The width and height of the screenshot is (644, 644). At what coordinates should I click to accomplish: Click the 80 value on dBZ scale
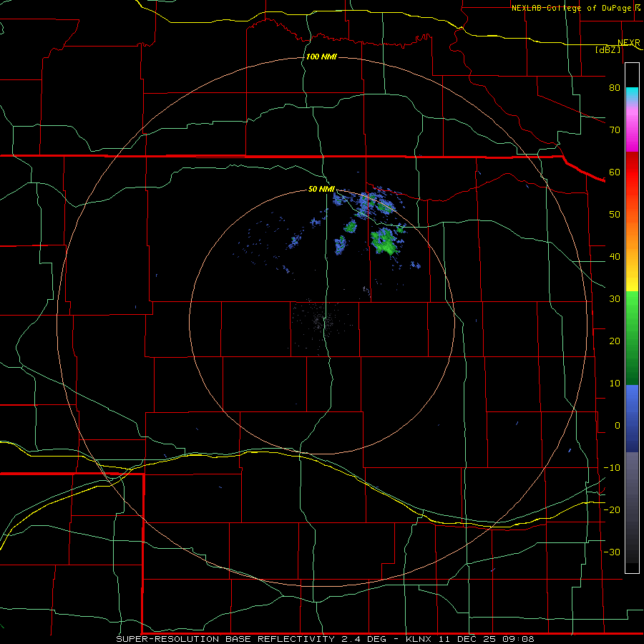click(x=615, y=87)
